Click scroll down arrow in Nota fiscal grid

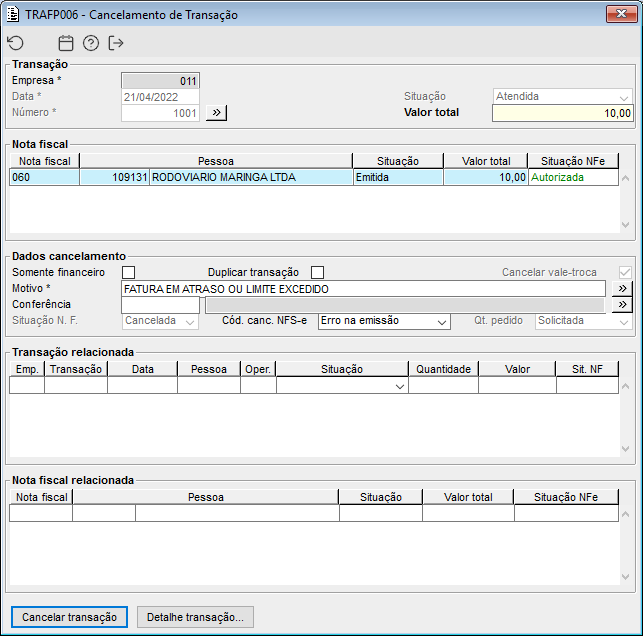tap(625, 225)
